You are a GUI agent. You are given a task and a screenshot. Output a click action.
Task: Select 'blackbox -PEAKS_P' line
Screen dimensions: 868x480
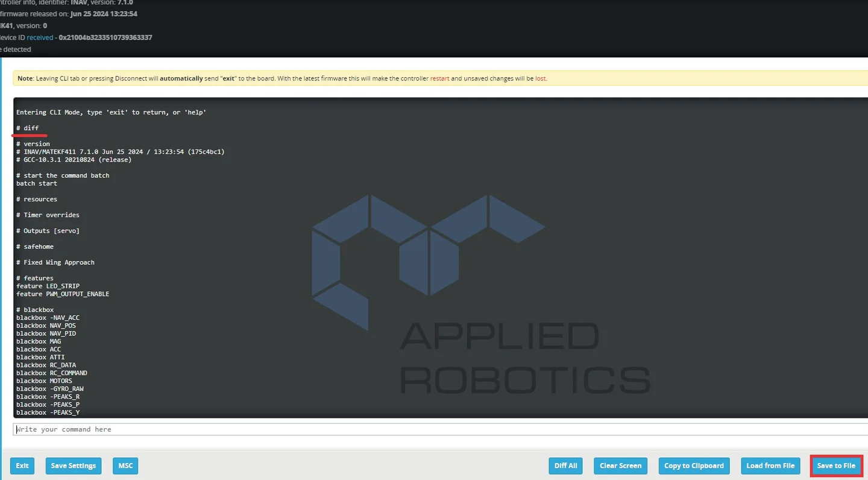click(48, 404)
